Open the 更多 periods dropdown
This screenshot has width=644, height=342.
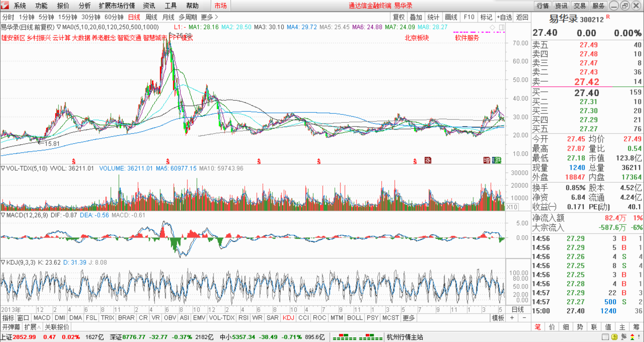[x=209, y=17]
